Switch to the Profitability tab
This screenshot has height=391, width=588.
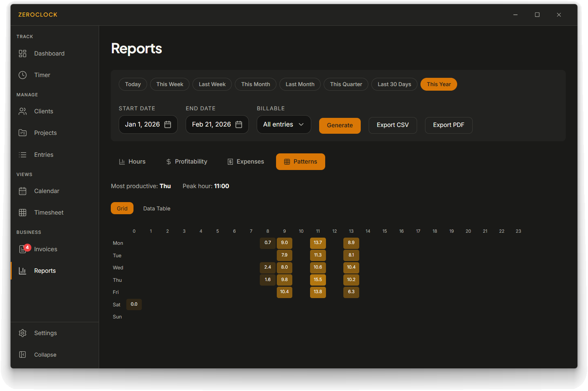(186, 162)
